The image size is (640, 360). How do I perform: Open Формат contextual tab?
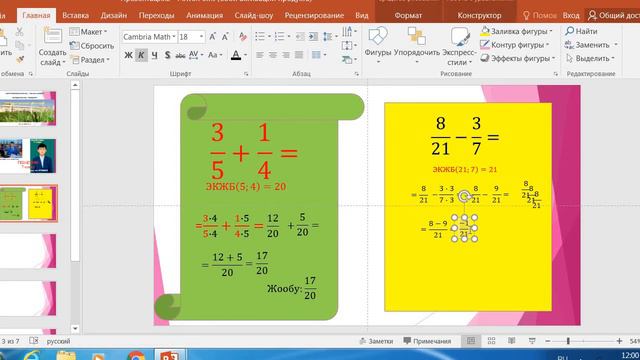tap(408, 16)
